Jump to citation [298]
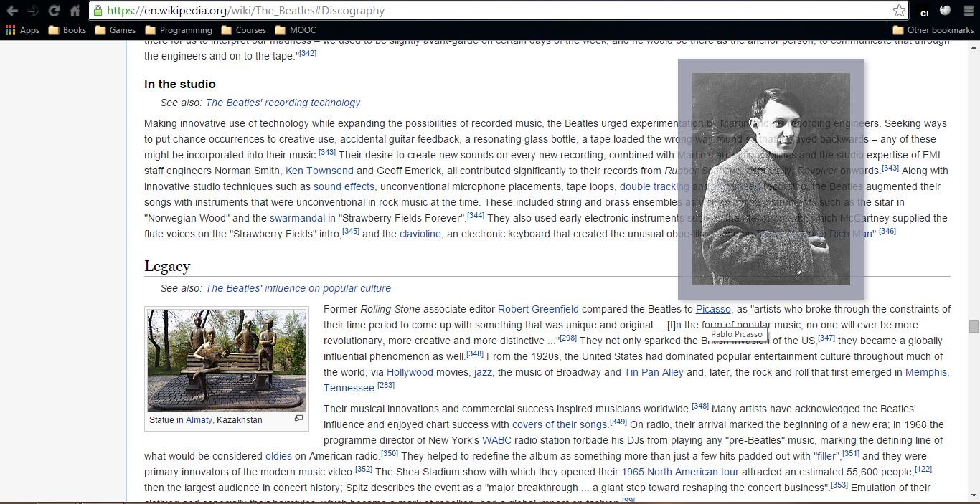The width and height of the screenshot is (980, 504). point(568,338)
